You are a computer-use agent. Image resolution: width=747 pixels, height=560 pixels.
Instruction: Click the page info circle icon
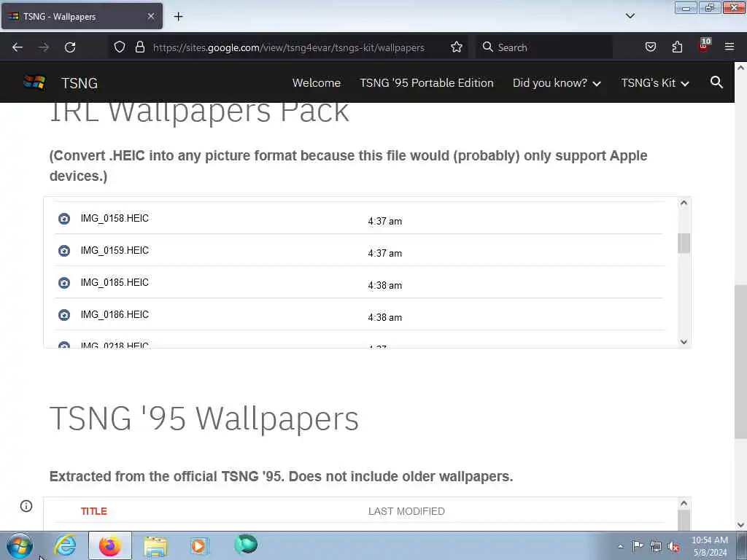coord(26,506)
